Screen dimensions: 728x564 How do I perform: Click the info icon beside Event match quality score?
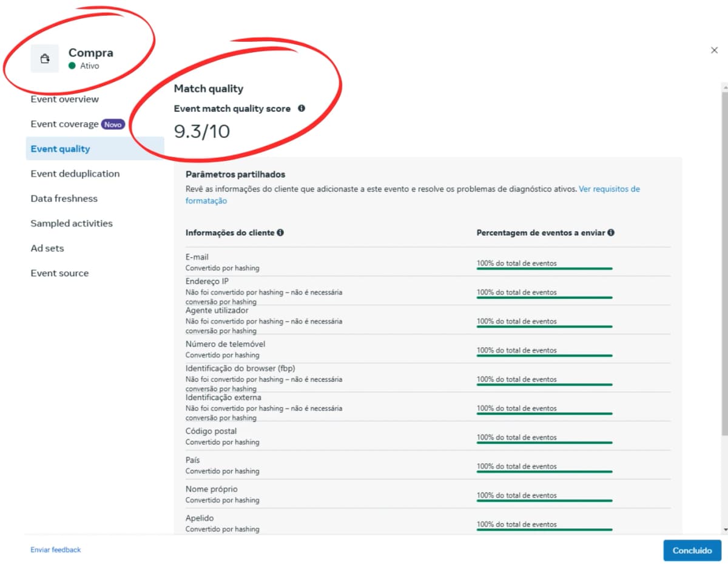click(302, 109)
